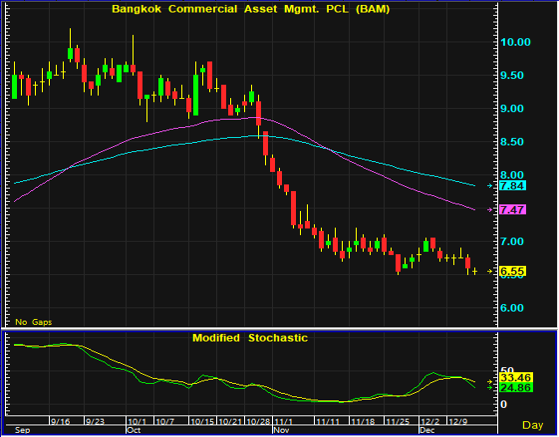Select the 11/25 date marker
559x437 pixels.
(x=398, y=422)
